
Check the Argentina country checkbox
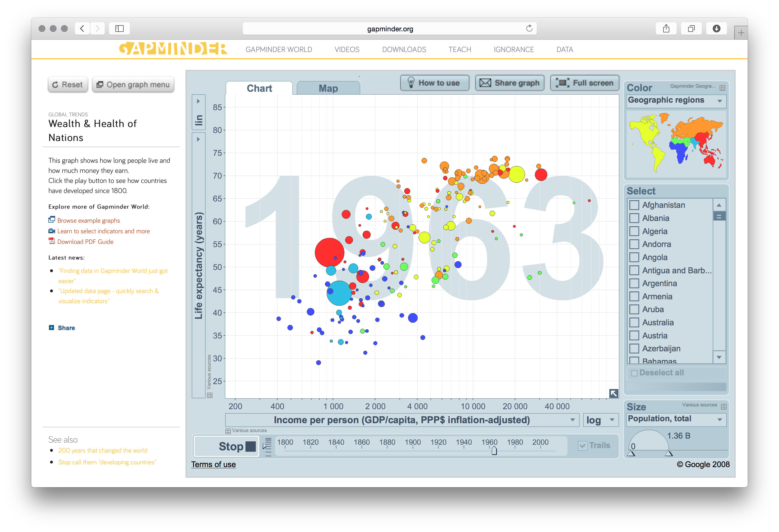(634, 283)
